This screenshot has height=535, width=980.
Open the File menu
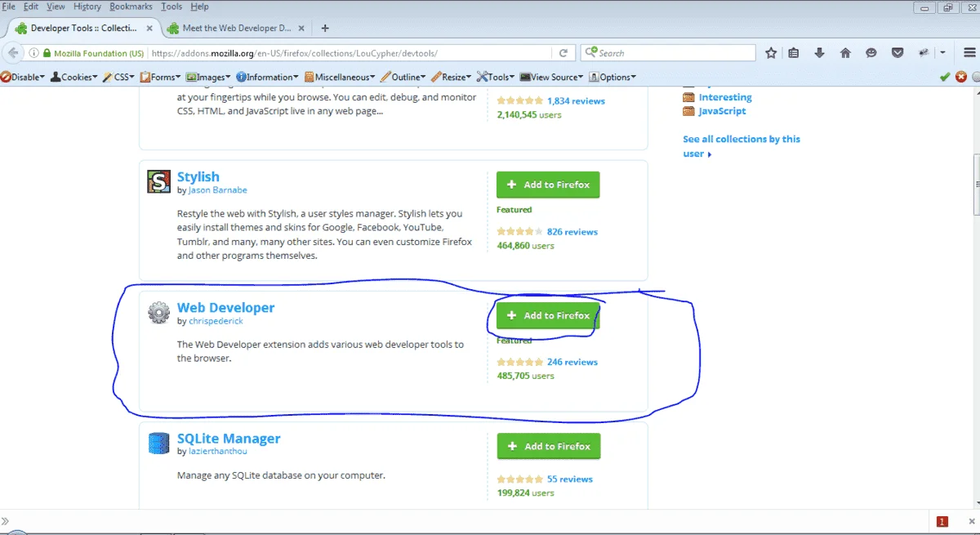click(9, 7)
